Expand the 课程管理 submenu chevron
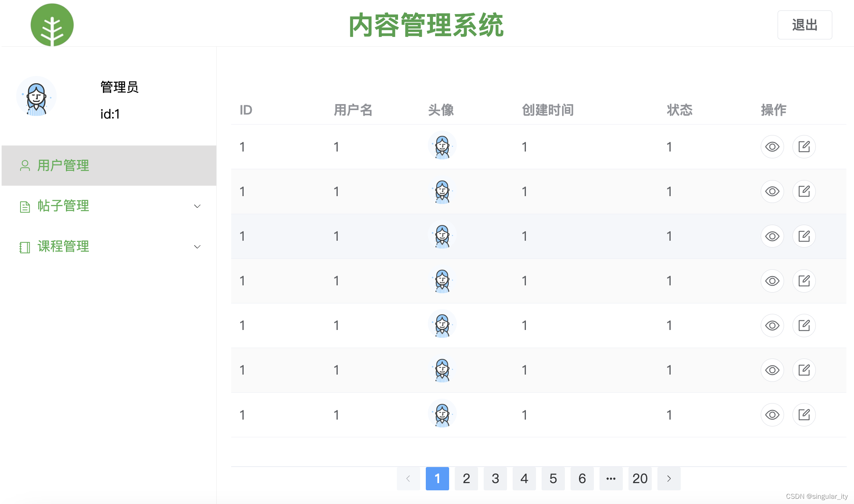The width and height of the screenshot is (854, 504). pyautogui.click(x=197, y=247)
